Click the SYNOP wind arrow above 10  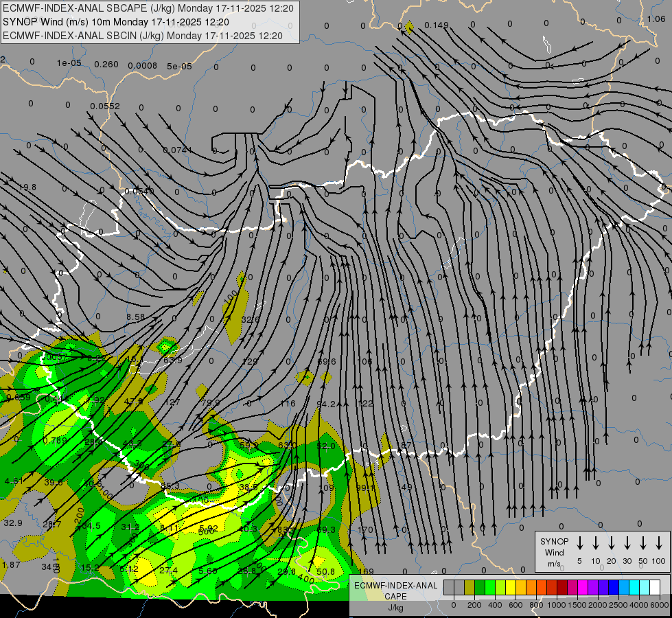pyautogui.click(x=596, y=543)
